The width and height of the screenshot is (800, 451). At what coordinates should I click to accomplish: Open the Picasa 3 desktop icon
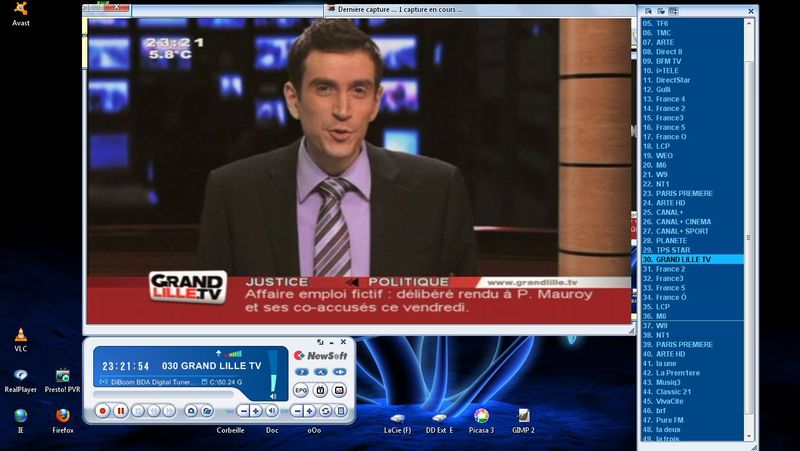481,421
